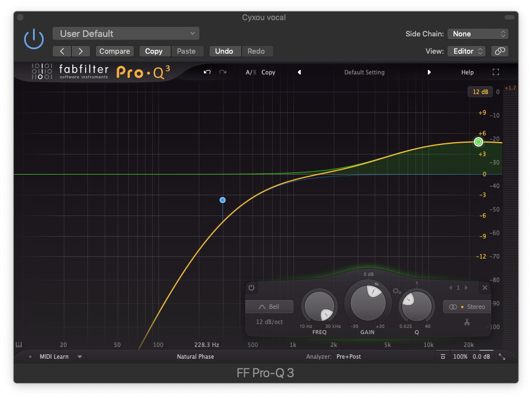Click the Paste button

tap(186, 51)
